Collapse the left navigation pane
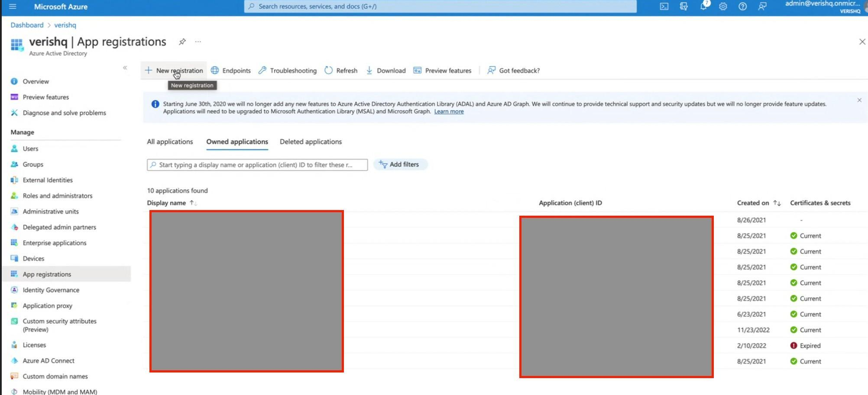Viewport: 868px width, 395px height. tap(125, 68)
